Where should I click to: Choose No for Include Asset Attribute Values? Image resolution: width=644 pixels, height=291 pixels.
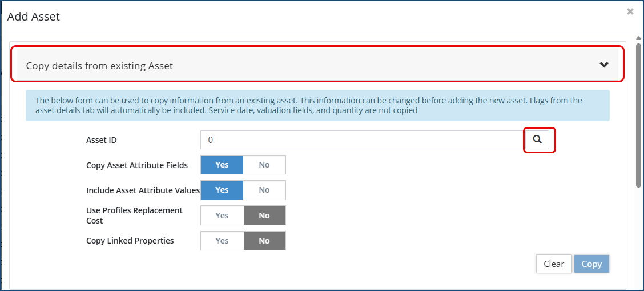(264, 190)
